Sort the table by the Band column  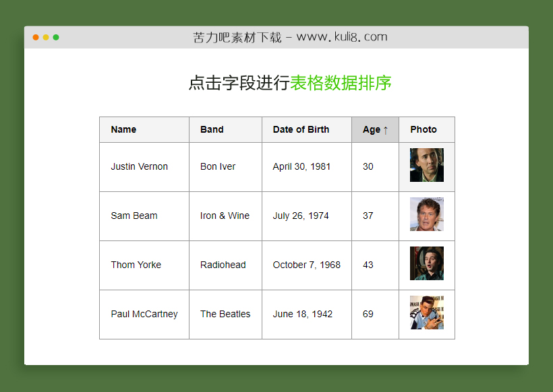[214, 129]
